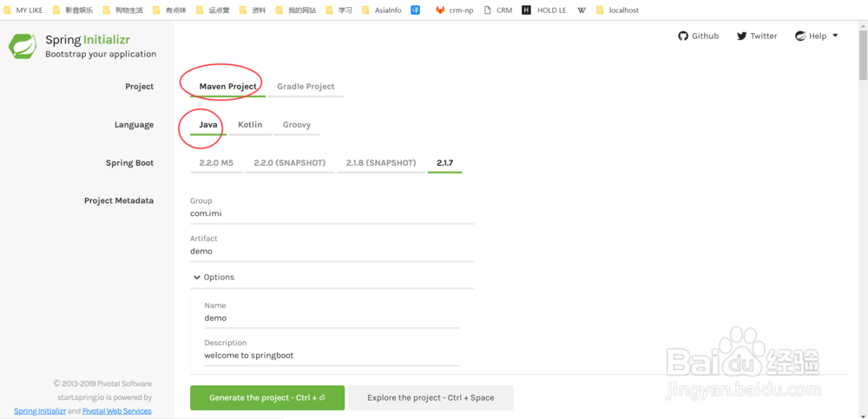Select Maven Project option
The image size is (868, 419).
tap(227, 87)
